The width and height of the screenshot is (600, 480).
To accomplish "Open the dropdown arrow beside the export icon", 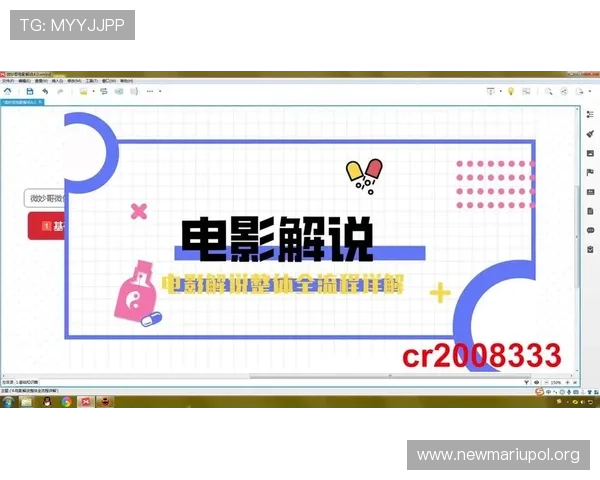I will point(590,91).
